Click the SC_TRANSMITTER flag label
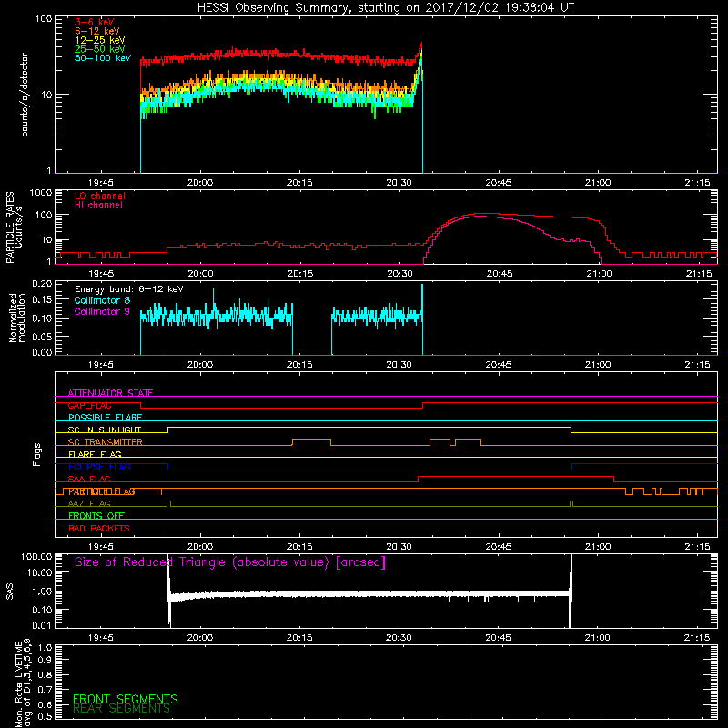The width and height of the screenshot is (728, 728). pos(105,442)
